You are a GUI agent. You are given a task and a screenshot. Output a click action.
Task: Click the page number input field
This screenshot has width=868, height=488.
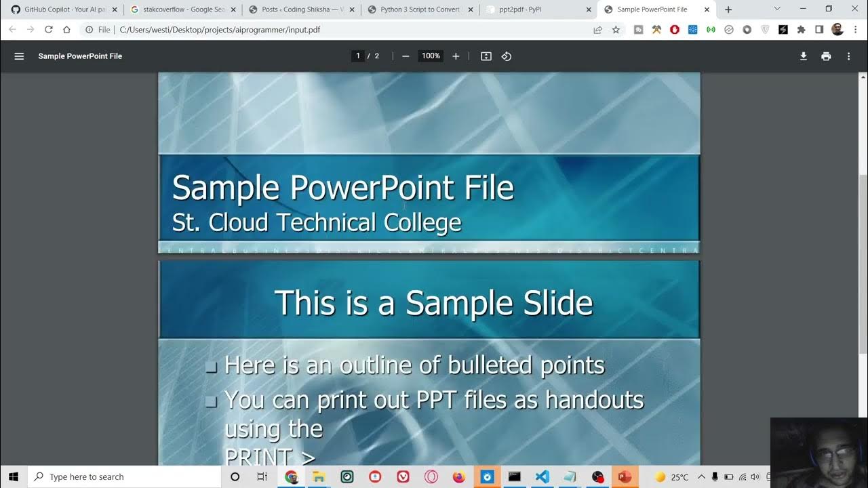tap(358, 56)
